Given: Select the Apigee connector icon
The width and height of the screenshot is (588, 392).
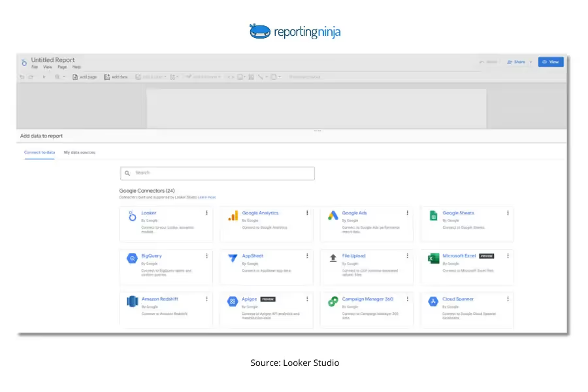Looking at the screenshot, I should [233, 301].
